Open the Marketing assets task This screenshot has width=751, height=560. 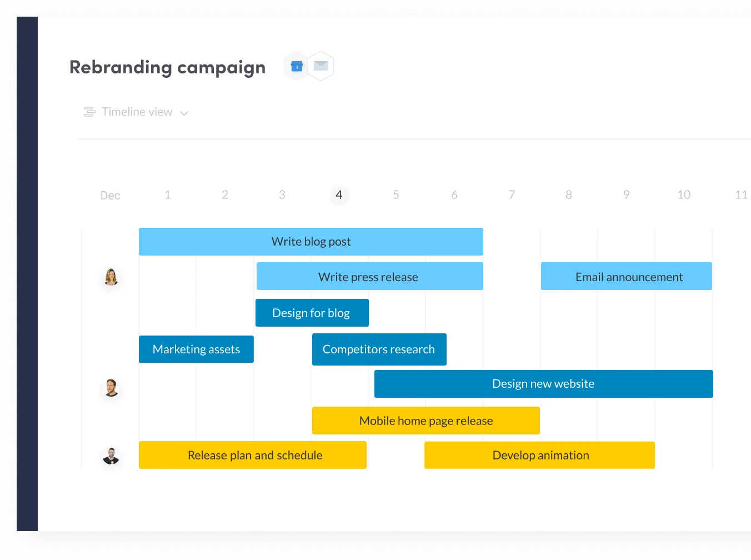196,349
